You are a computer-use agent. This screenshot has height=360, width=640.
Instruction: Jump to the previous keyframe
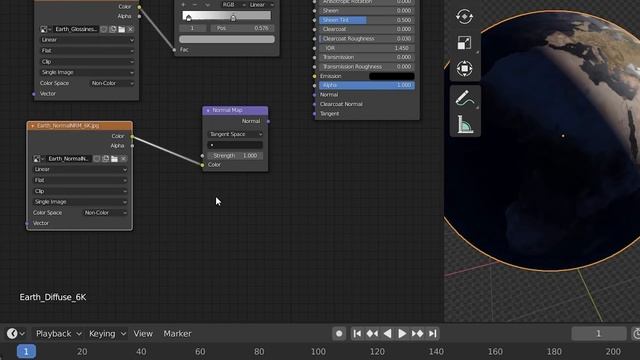coord(372,333)
